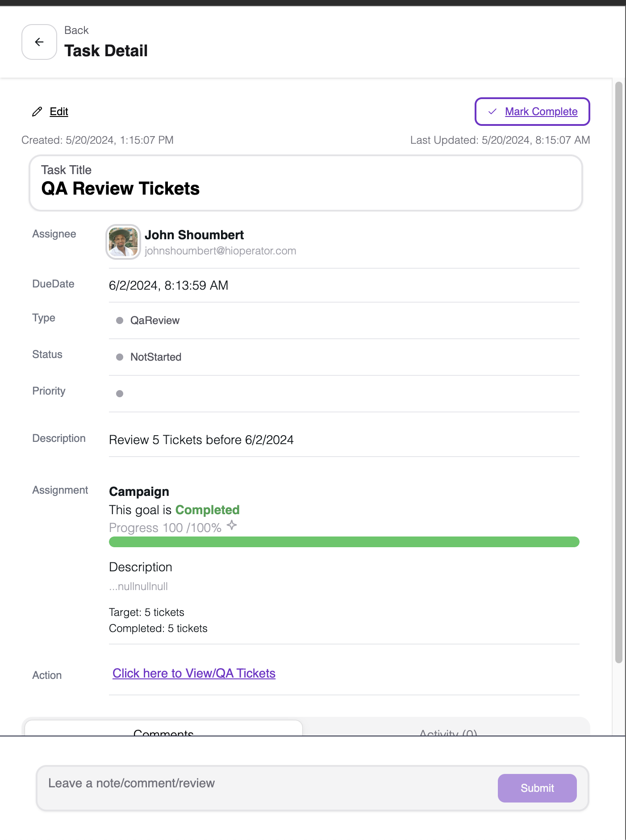The image size is (626, 840).
Task: Click the QA Review Tickets task title
Action: [121, 189]
